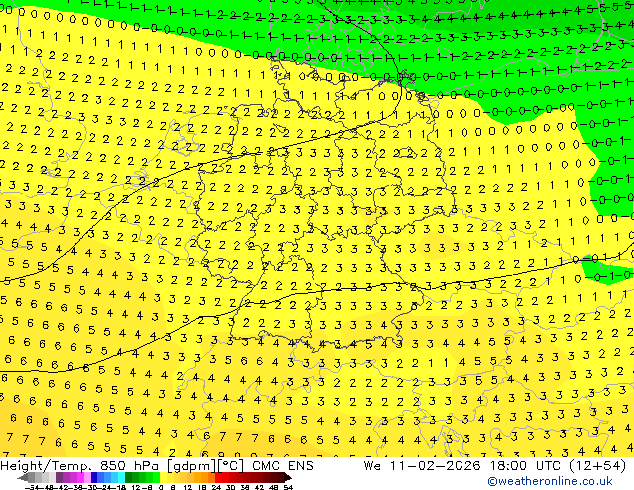Click the magenta swatch on the color scale
The image size is (634, 490).
tap(80, 478)
